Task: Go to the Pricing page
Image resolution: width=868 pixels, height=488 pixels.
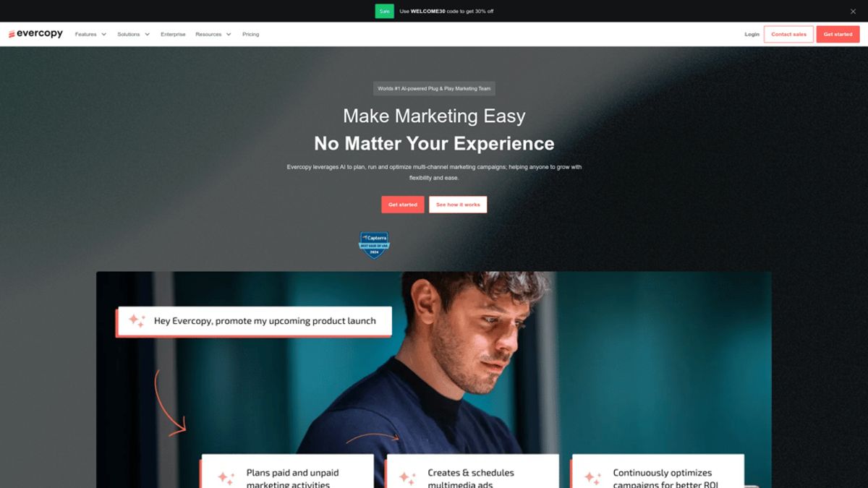Action: (x=250, y=34)
